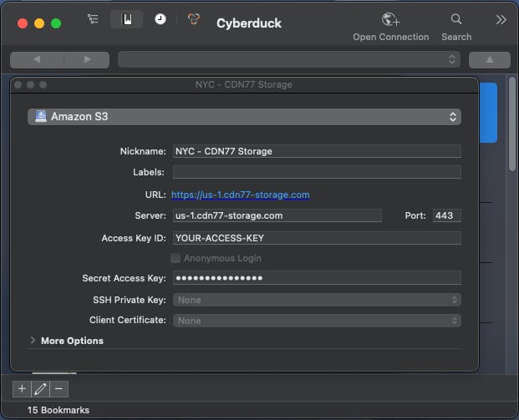Click the Open Connection globe icon
Image resolution: width=519 pixels, height=420 pixels.
pyautogui.click(x=390, y=20)
